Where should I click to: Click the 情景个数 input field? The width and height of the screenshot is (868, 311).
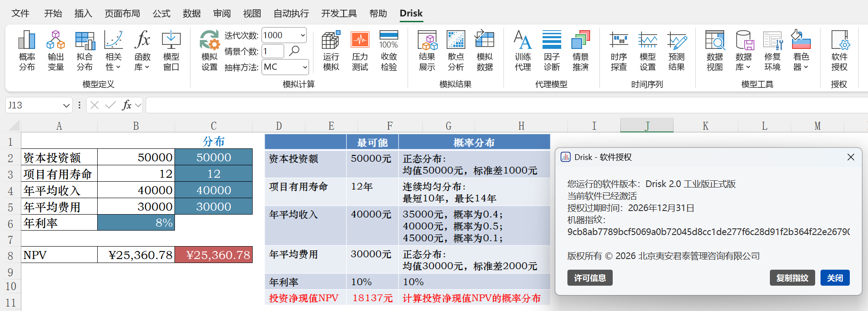pos(273,51)
